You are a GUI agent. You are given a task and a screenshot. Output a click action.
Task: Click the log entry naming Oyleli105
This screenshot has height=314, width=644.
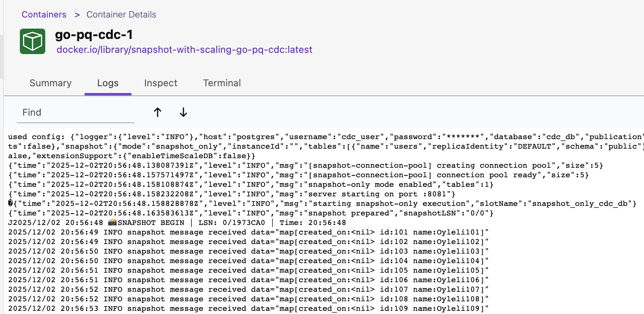coord(248,270)
